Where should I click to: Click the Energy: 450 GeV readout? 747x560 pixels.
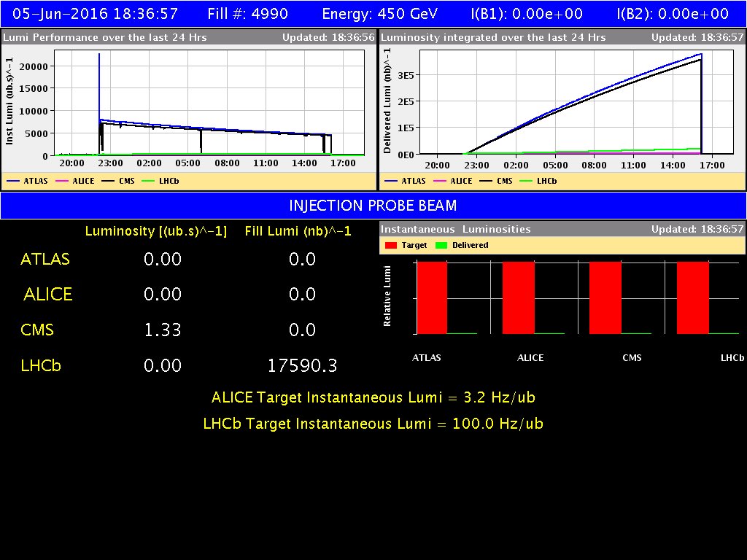(379, 14)
